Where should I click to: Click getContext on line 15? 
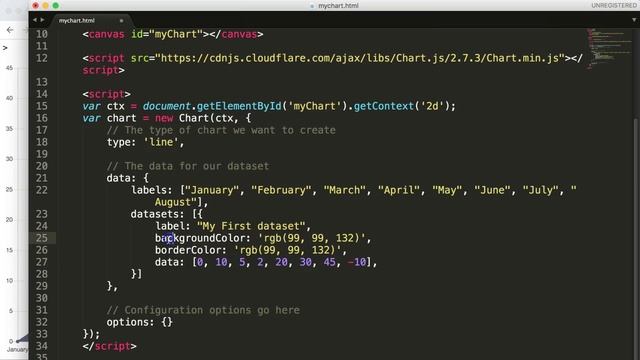pyautogui.click(x=384, y=107)
